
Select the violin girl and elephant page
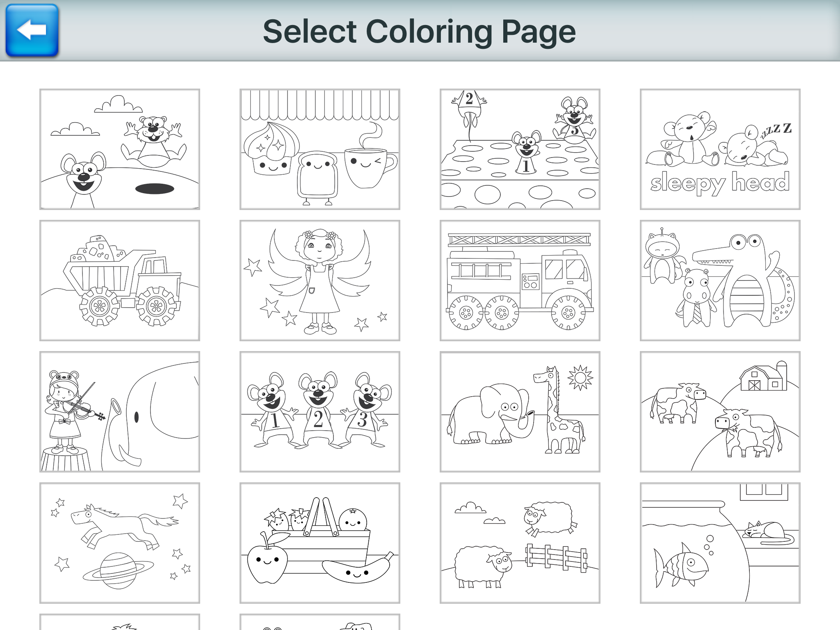[x=120, y=412]
